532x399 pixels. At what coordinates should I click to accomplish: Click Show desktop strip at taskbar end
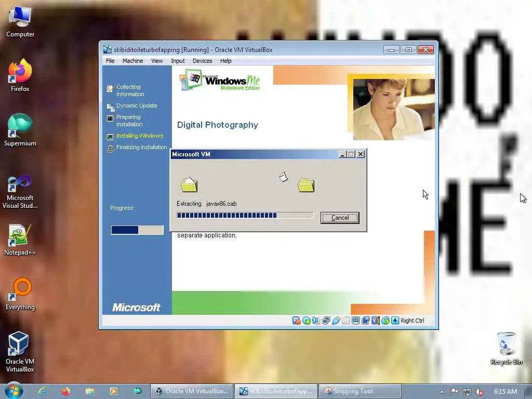(529, 391)
